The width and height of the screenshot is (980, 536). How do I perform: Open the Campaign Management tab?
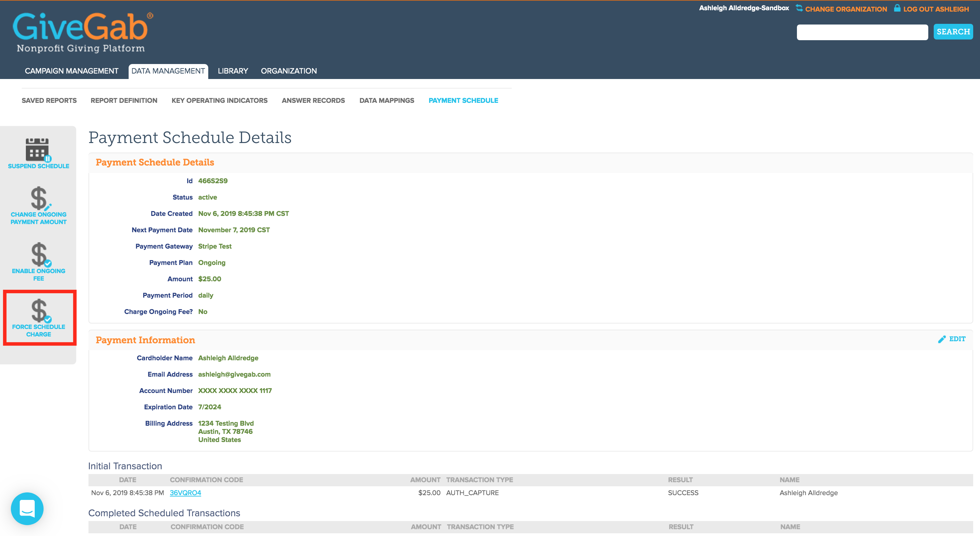[71, 71]
